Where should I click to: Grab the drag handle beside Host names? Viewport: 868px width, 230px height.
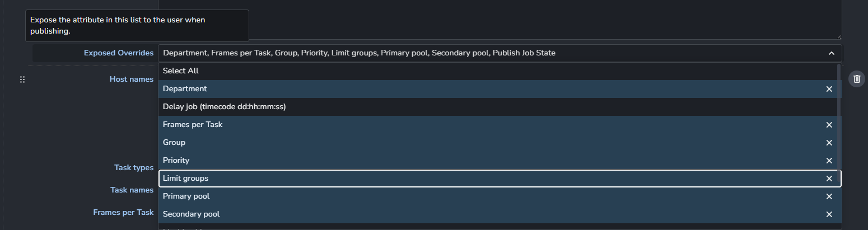point(22,79)
